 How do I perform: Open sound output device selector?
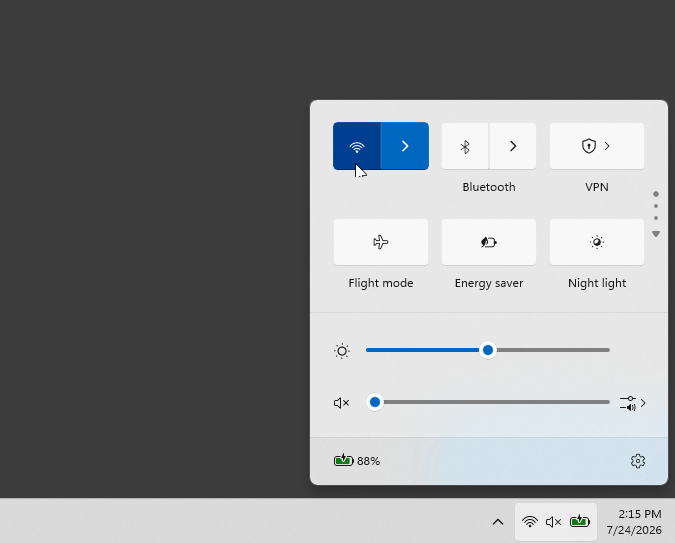pyautogui.click(x=633, y=403)
